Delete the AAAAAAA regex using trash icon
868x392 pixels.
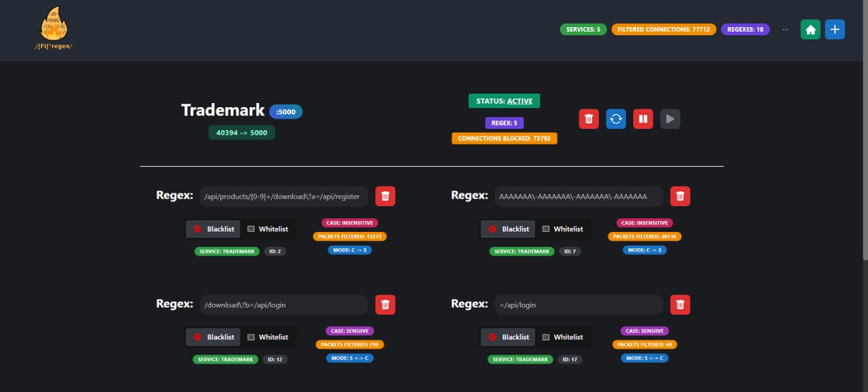[680, 196]
